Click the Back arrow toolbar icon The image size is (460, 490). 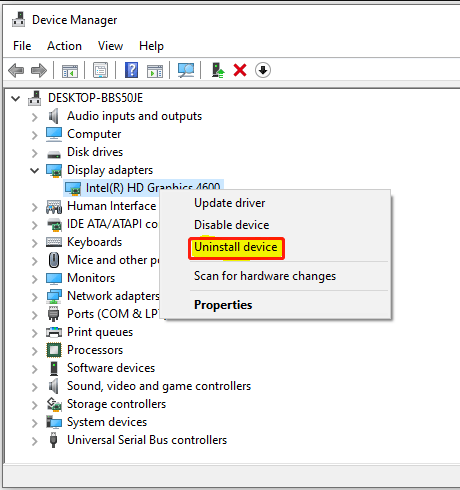[x=16, y=70]
